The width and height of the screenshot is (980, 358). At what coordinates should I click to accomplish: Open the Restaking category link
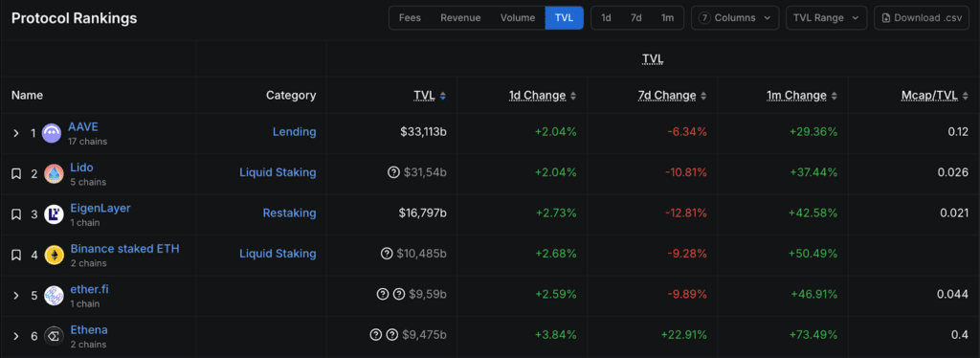[x=289, y=213]
